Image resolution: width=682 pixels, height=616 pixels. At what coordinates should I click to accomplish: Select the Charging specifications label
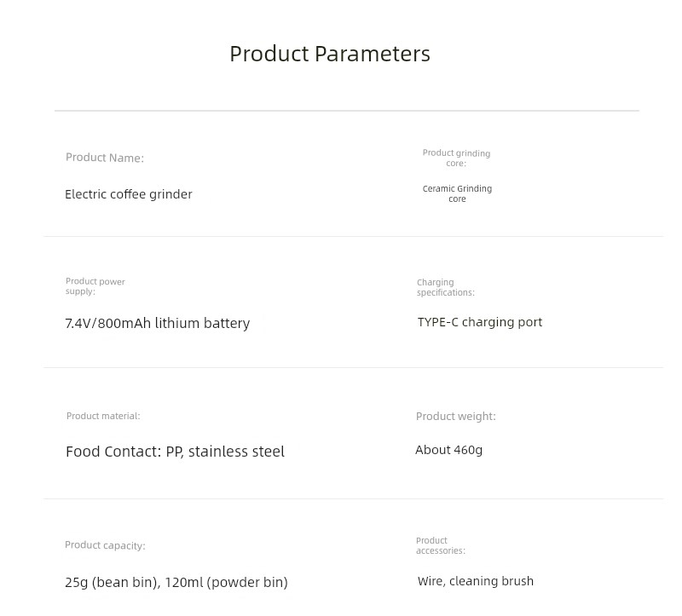445,287
